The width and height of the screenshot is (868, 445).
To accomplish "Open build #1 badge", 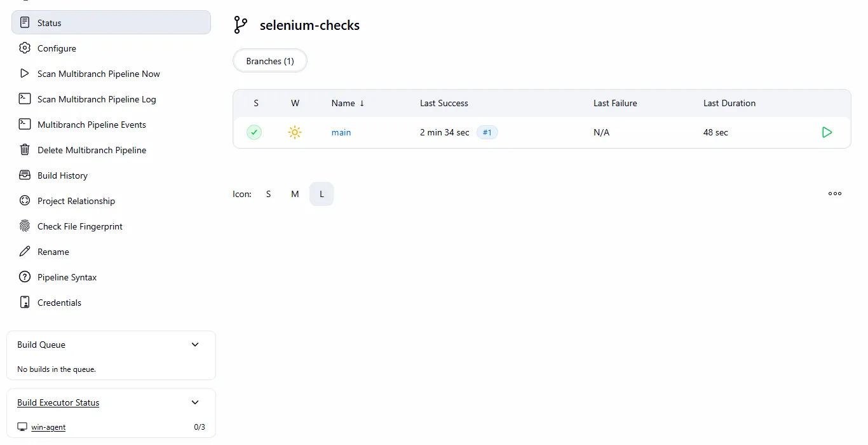I will [x=487, y=132].
